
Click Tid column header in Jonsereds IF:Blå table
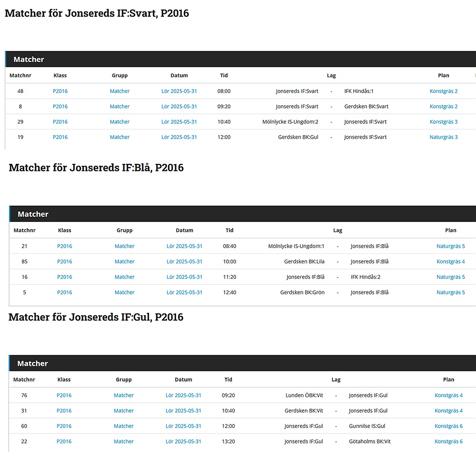(229, 230)
